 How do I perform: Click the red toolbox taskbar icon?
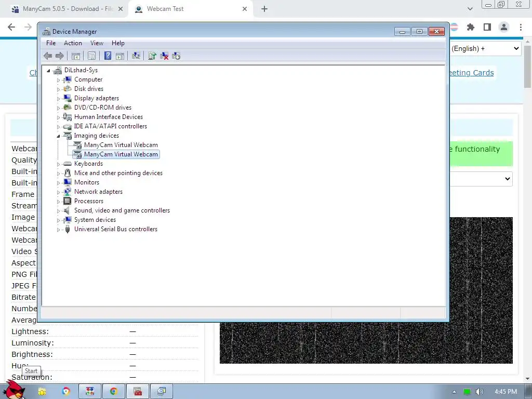click(138, 392)
